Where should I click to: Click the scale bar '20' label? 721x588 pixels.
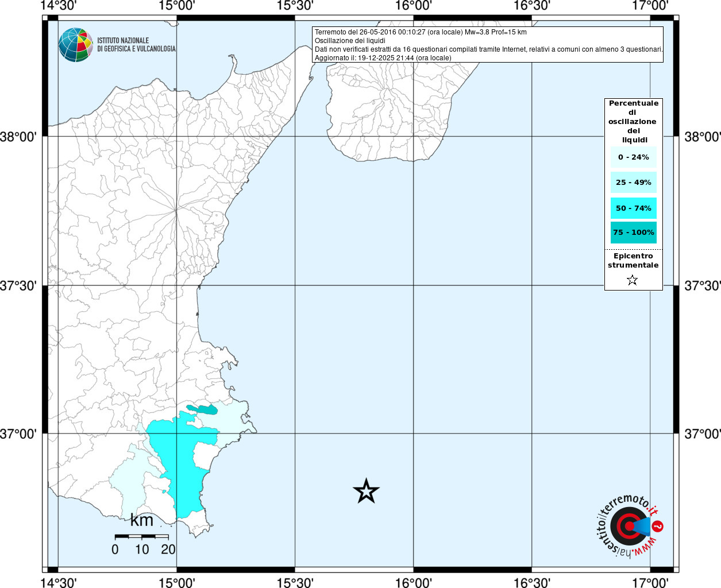(x=168, y=550)
